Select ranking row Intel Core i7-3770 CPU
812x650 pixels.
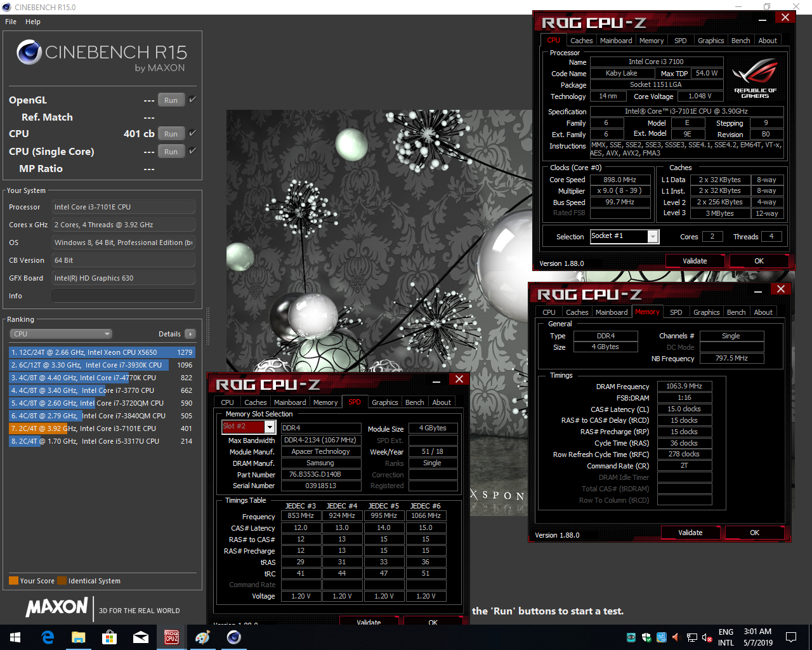(101, 390)
